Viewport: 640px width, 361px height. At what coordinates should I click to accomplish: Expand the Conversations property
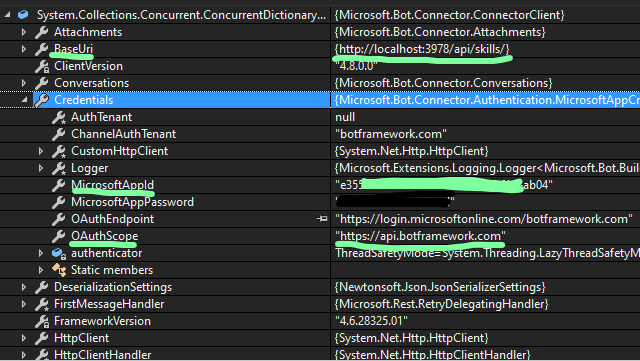(24, 83)
